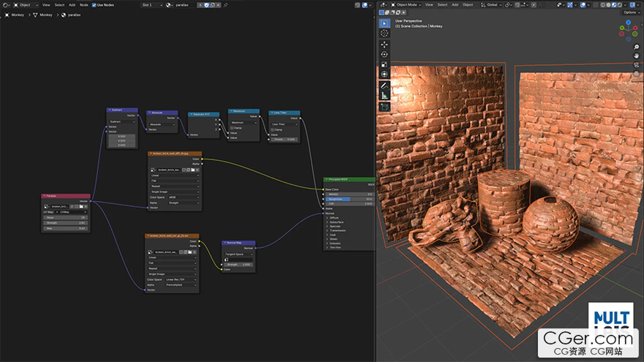The height and width of the screenshot is (362, 644).
Task: Open the Slot 1 material slot dropdown
Action: coord(151,4)
